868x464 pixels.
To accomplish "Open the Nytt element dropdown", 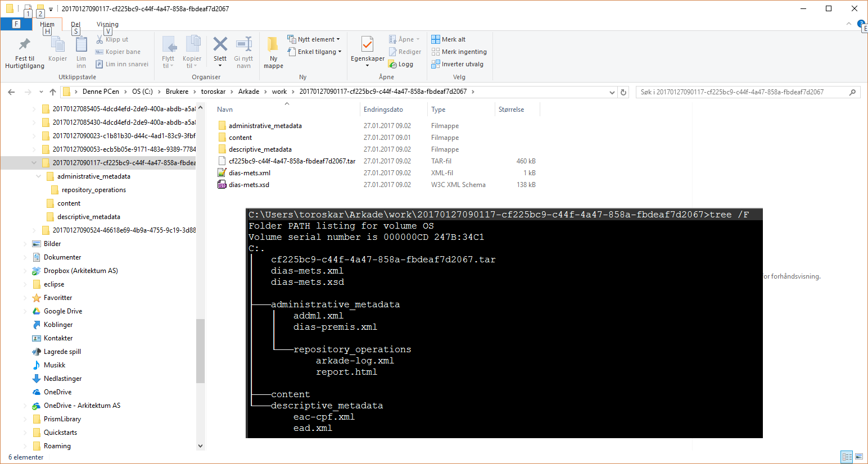I will [314, 39].
